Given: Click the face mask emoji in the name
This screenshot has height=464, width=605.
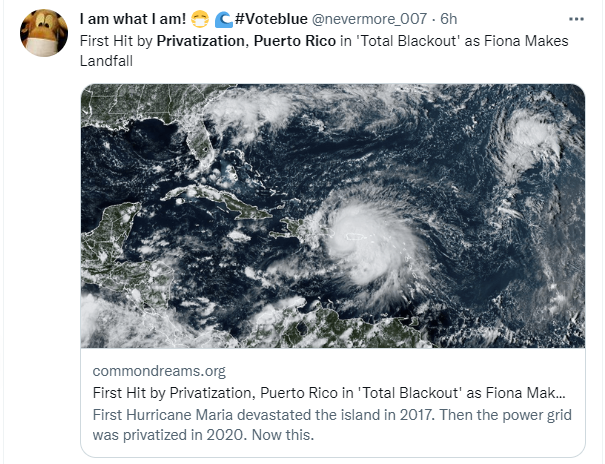Looking at the screenshot, I should coord(200,19).
